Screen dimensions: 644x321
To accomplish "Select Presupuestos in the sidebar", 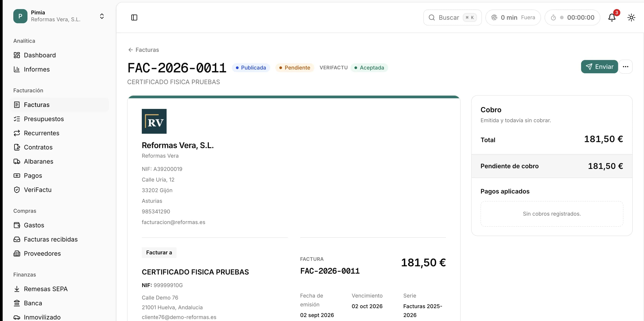I will pos(60,119).
